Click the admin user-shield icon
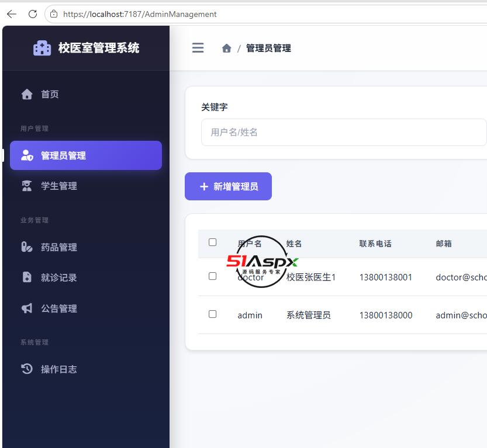This screenshot has width=487, height=448. [x=27, y=155]
